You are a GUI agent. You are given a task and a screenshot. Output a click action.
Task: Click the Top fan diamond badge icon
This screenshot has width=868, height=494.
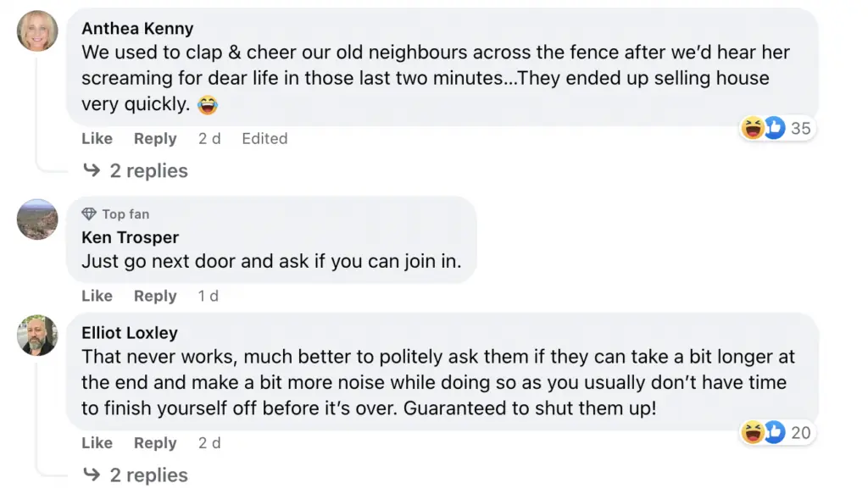click(89, 214)
